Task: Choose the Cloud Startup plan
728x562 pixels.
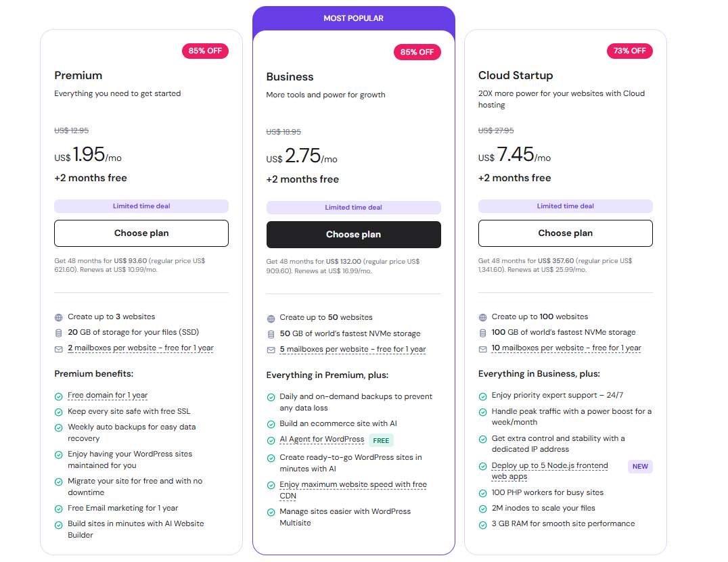Action: coord(565,233)
